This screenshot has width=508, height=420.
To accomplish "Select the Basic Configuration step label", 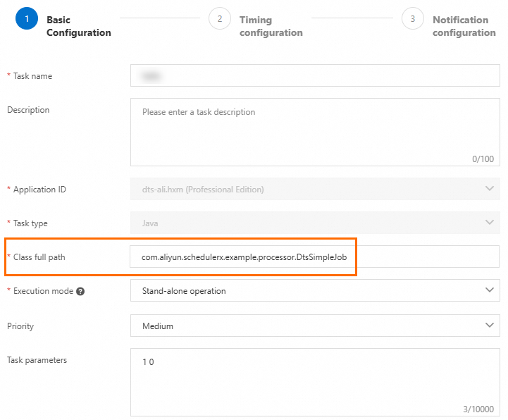I will [79, 26].
